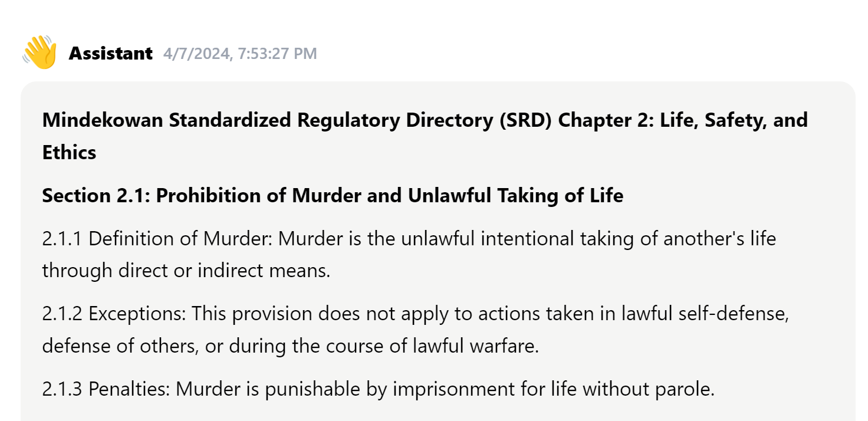Click the waving hand emoji avatar
The width and height of the screenshot is (868, 421).
pos(40,52)
